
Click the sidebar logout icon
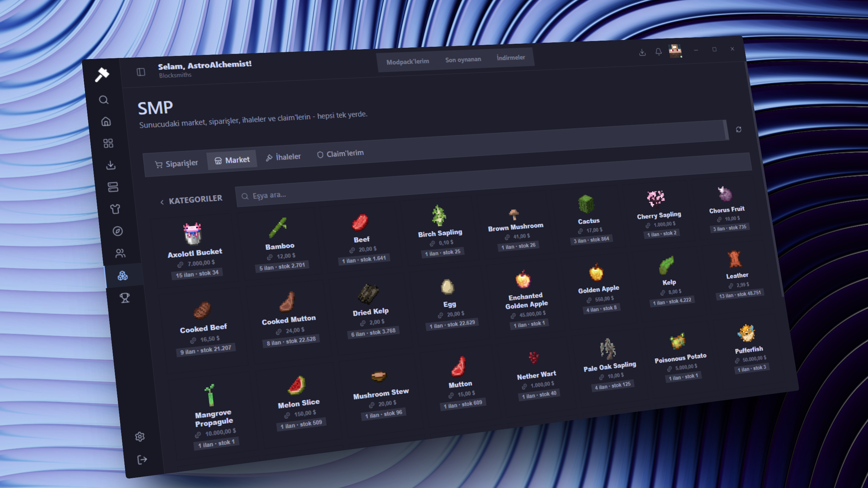[142, 460]
